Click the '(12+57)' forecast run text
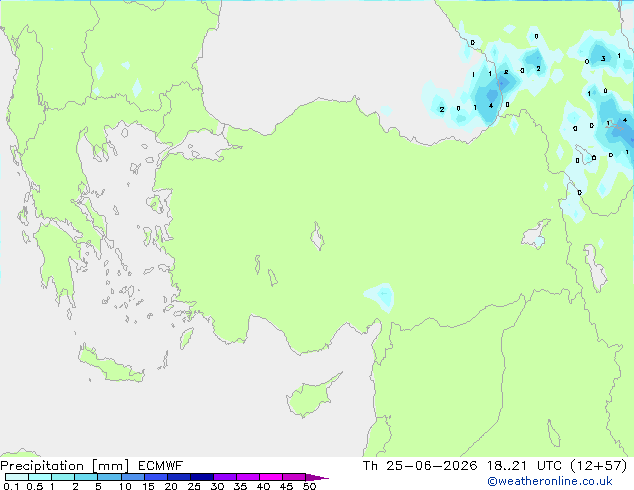 click(599, 466)
